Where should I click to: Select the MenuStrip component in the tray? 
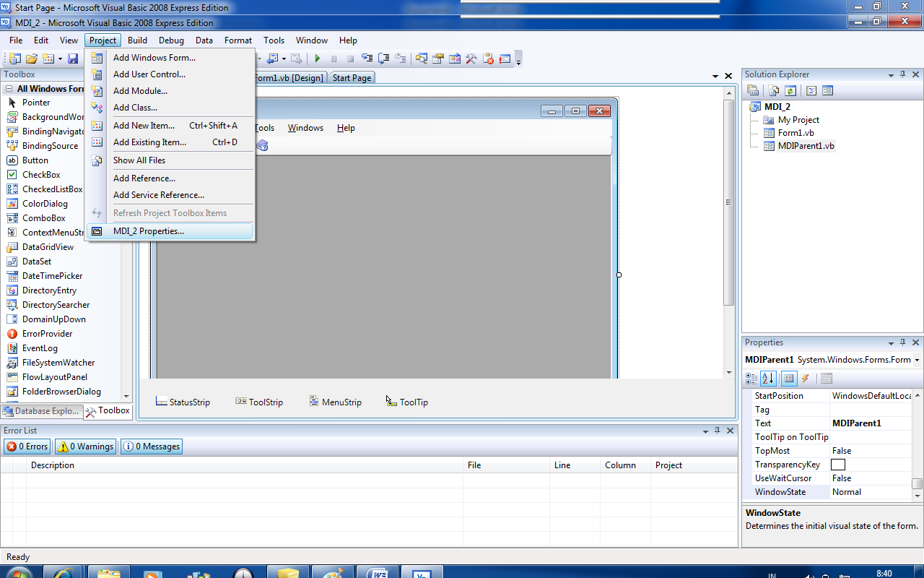(335, 402)
